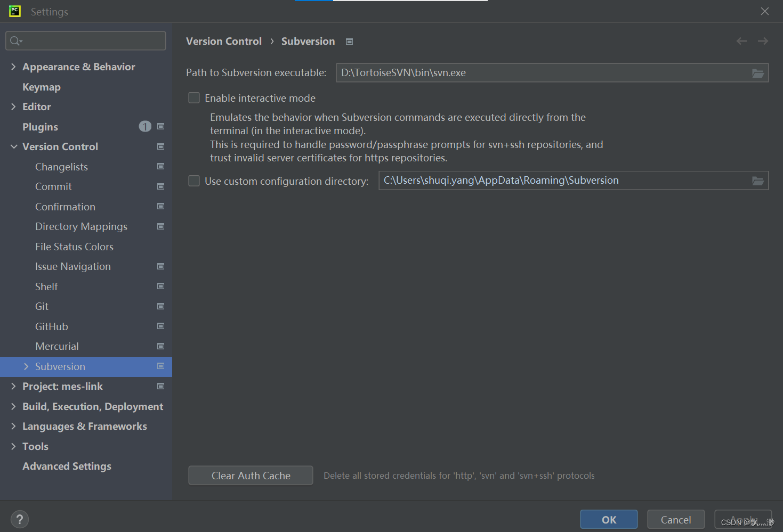The image size is (783, 532).
Task: Open help with the question mark button
Action: tap(20, 519)
